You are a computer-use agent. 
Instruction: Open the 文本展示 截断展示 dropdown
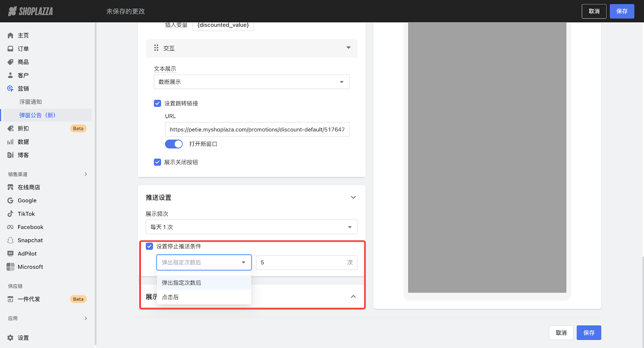pyautogui.click(x=252, y=82)
